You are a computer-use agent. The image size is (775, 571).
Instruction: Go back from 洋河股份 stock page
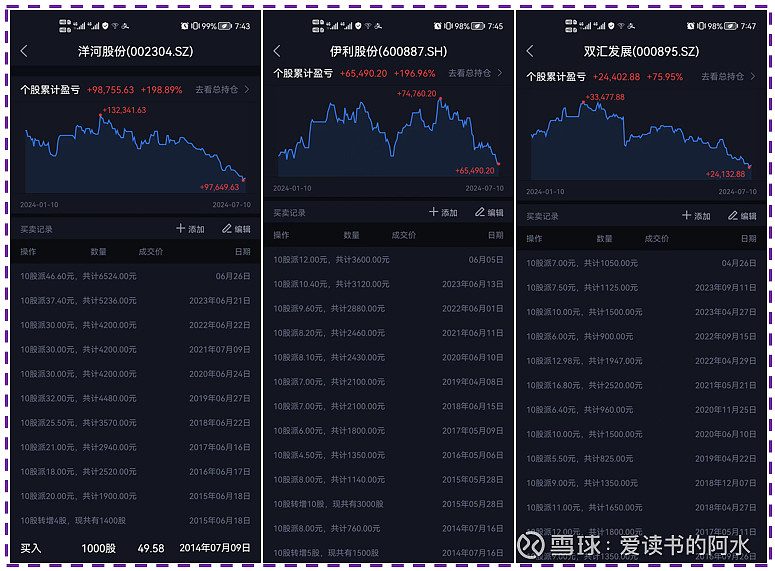tap(24, 51)
